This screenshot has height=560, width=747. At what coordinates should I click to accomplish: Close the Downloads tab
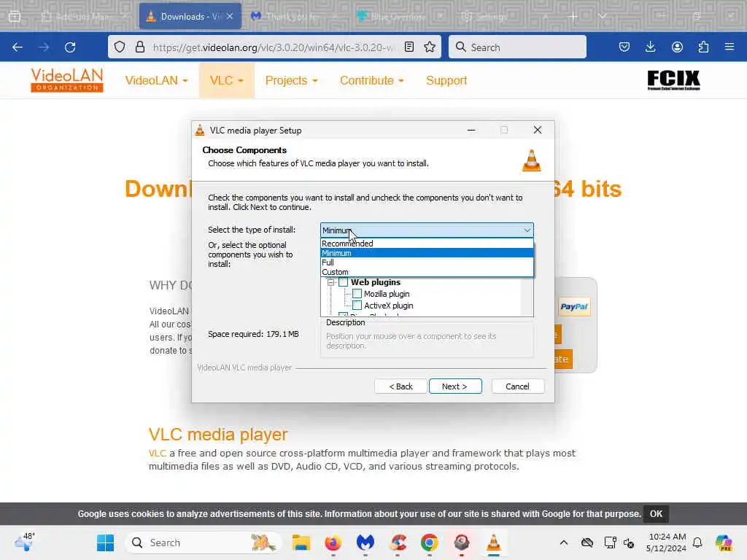(x=230, y=17)
